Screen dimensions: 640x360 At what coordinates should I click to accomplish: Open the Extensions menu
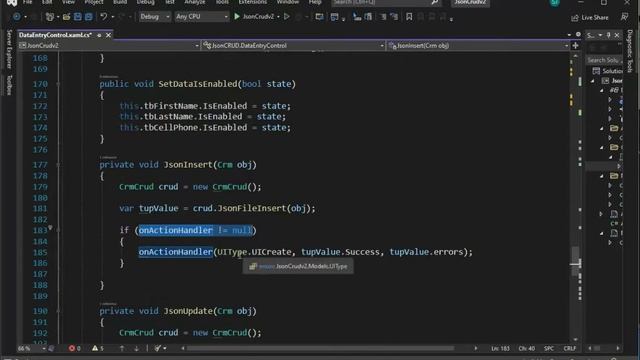pyautogui.click(x=253, y=2)
